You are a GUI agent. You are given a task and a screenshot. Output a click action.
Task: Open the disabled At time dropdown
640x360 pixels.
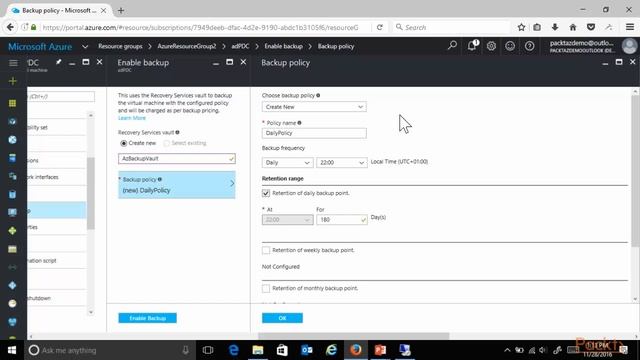pyautogui.click(x=287, y=220)
